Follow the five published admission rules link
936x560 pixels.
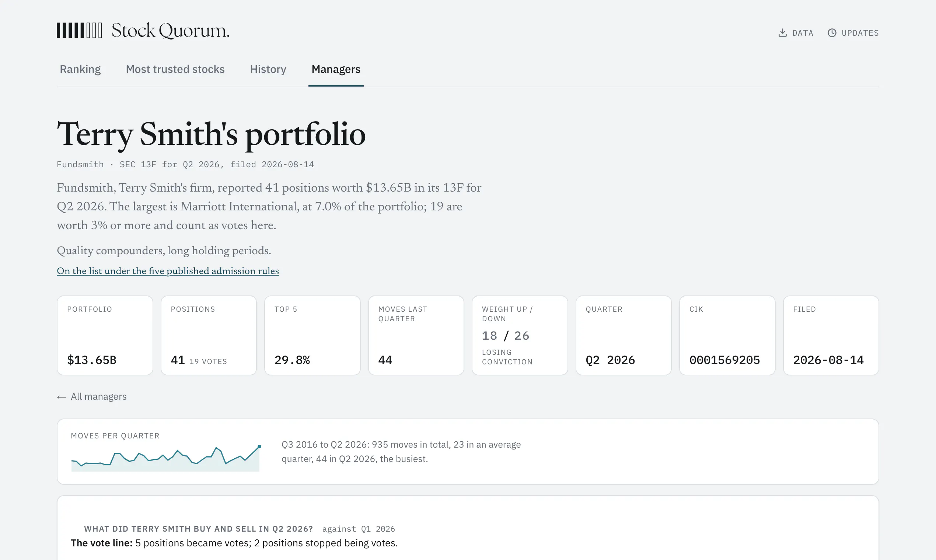click(x=168, y=271)
